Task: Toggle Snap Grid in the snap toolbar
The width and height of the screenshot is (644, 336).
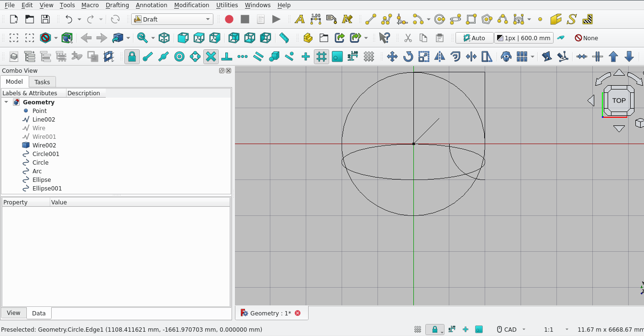Action: click(322, 56)
